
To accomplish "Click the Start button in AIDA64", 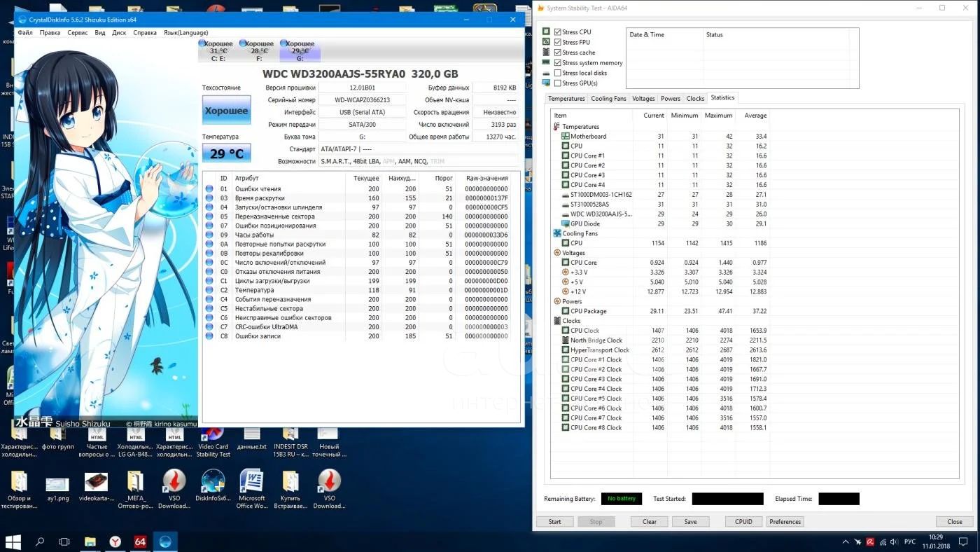I will coord(554,521).
